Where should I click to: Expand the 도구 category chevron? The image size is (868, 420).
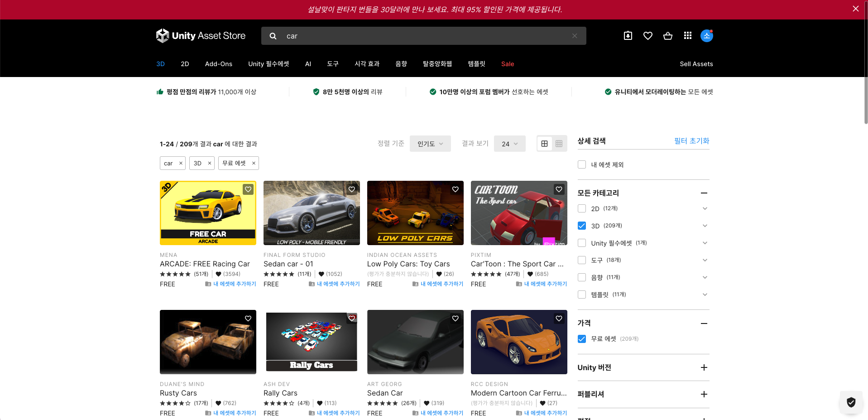705,260
